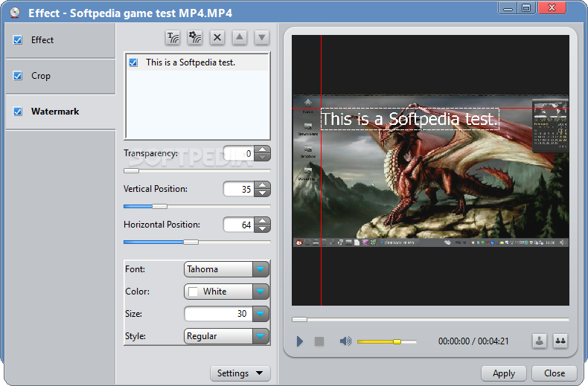Toggle the Crop checkbox
This screenshot has height=386, width=588.
point(18,76)
